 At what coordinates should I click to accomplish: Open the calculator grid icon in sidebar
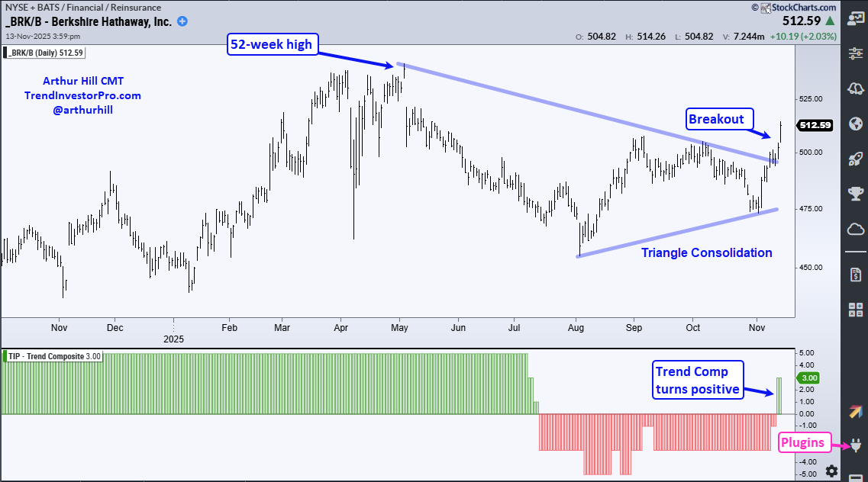tap(855, 310)
